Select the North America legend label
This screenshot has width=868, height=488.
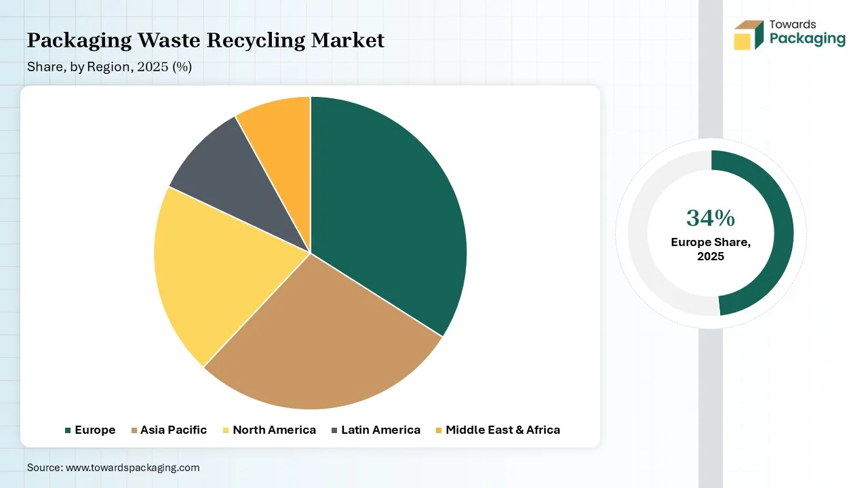274,430
